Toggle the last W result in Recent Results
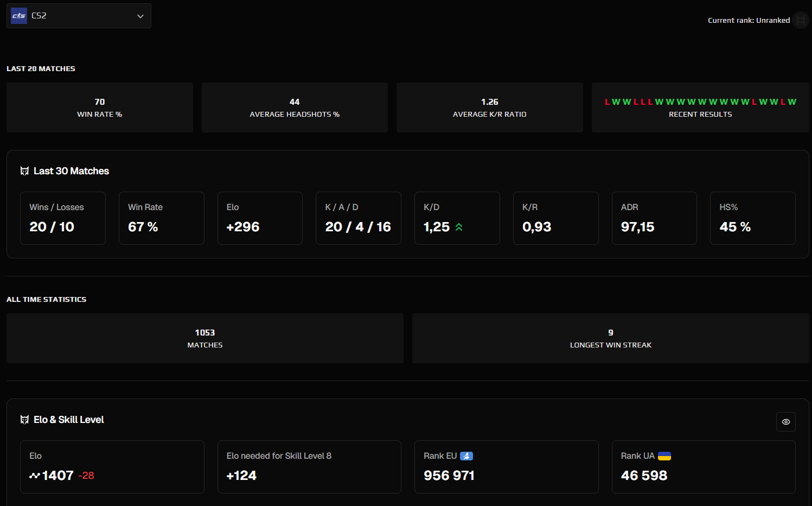 pyautogui.click(x=792, y=102)
